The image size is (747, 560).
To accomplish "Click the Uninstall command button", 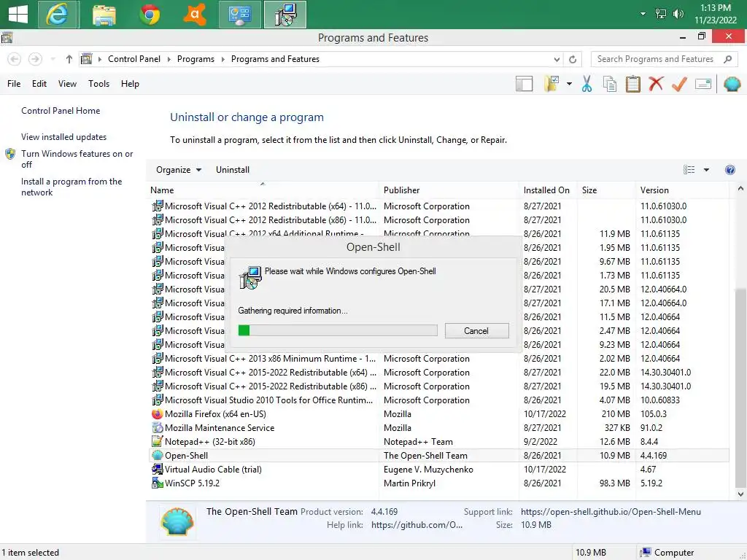I will pos(233,170).
